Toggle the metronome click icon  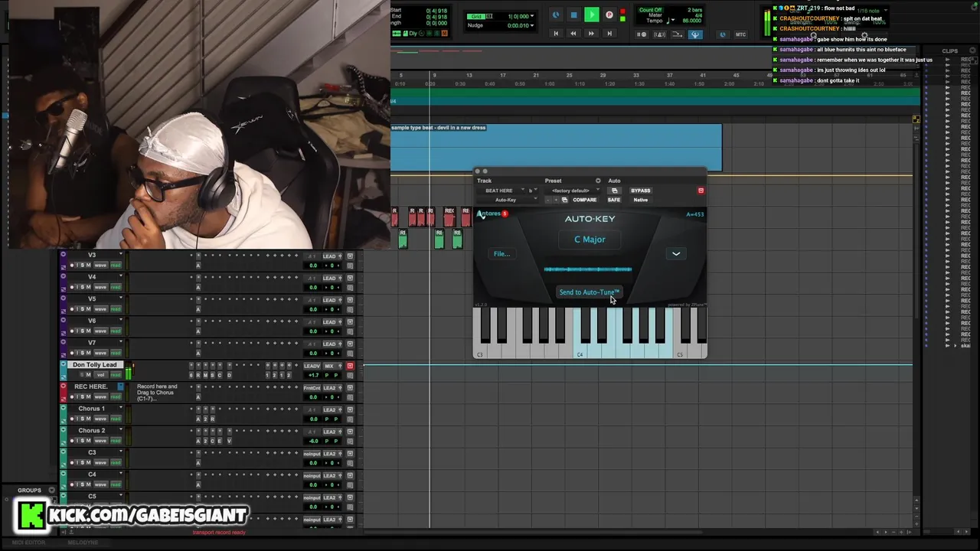tap(660, 34)
